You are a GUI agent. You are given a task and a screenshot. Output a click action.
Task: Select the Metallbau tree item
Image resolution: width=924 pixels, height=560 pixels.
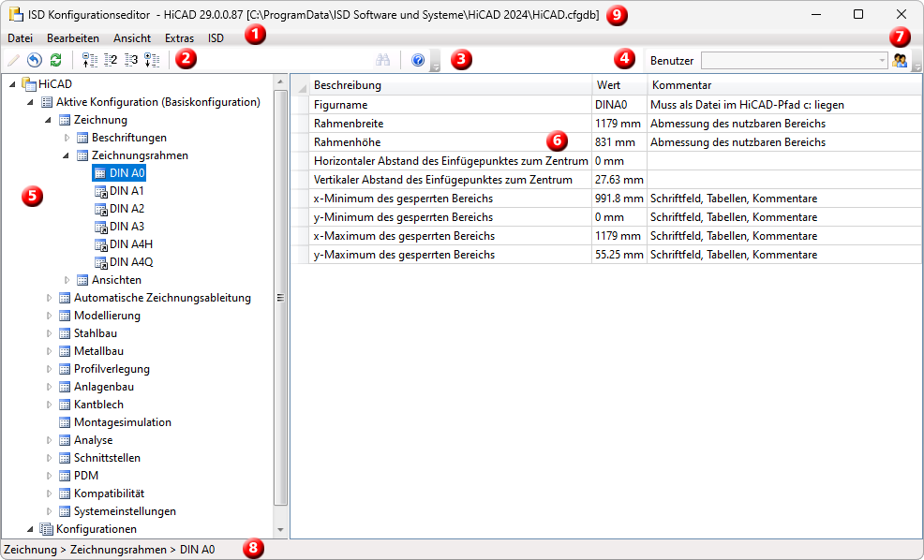pyautogui.click(x=98, y=351)
